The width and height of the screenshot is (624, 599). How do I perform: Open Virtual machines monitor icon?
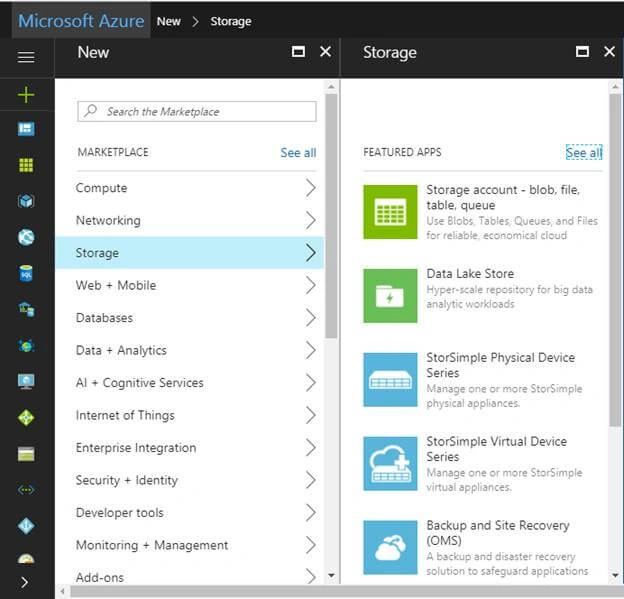26,381
